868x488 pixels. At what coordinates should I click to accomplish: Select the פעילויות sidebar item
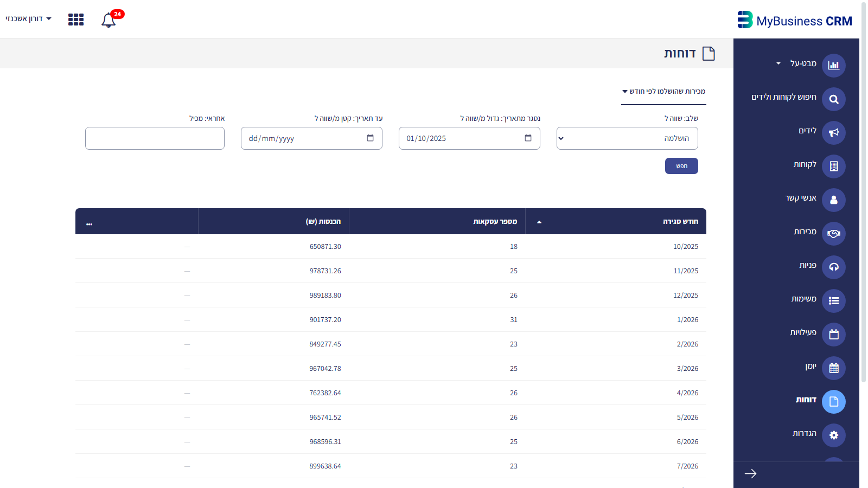coord(803,333)
